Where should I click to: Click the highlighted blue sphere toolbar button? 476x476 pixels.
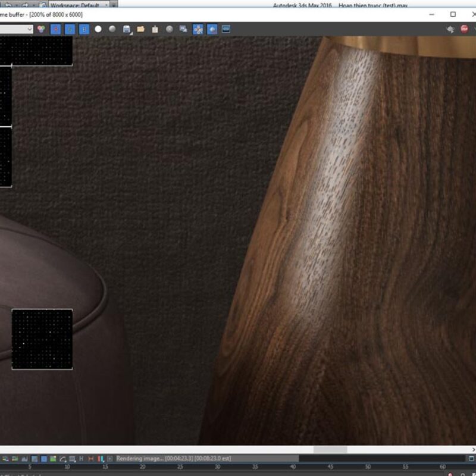point(212,29)
